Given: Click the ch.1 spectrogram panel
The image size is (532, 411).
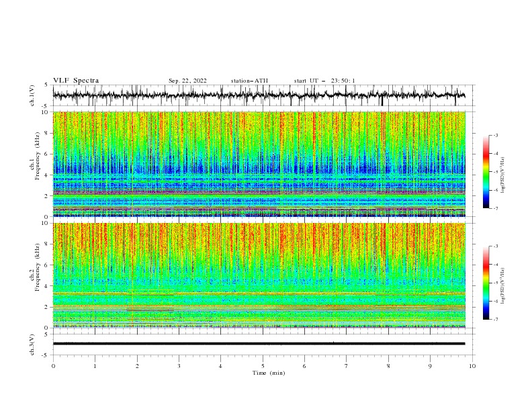Looking at the screenshot, I should (259, 164).
